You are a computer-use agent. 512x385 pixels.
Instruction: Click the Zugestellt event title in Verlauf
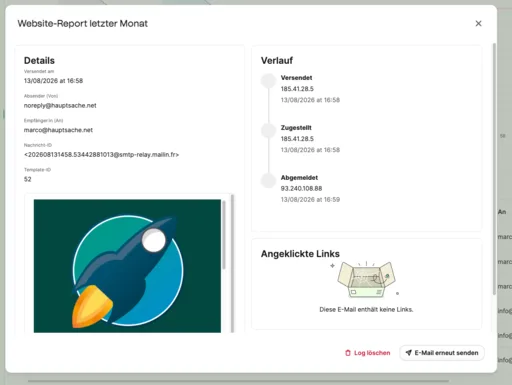coord(296,128)
